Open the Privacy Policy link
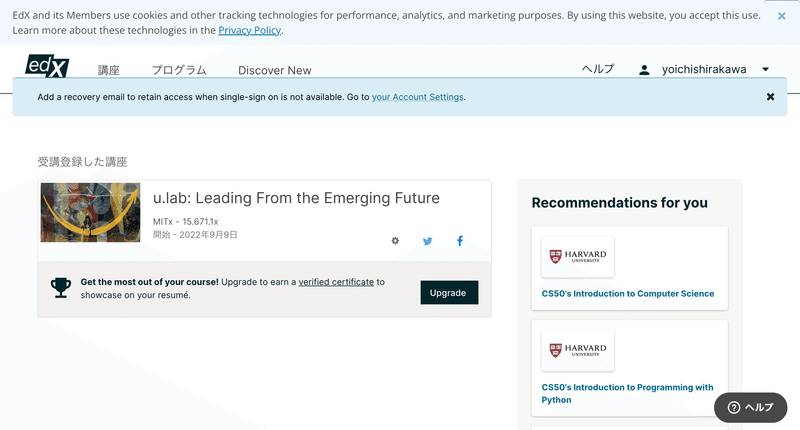The height and width of the screenshot is (430, 800). point(249,31)
